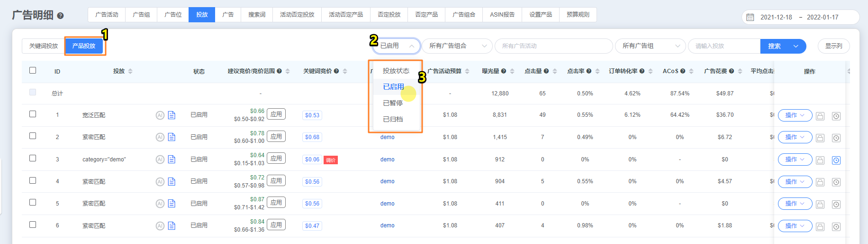Image resolution: width=868 pixels, height=244 pixels.
Task: Click the clock icon in row 6
Action: tap(836, 227)
